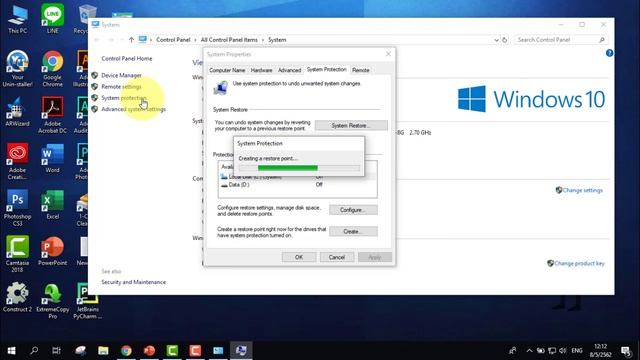
Task: Open Camtasia 2018 desktop icon
Action: point(18,254)
